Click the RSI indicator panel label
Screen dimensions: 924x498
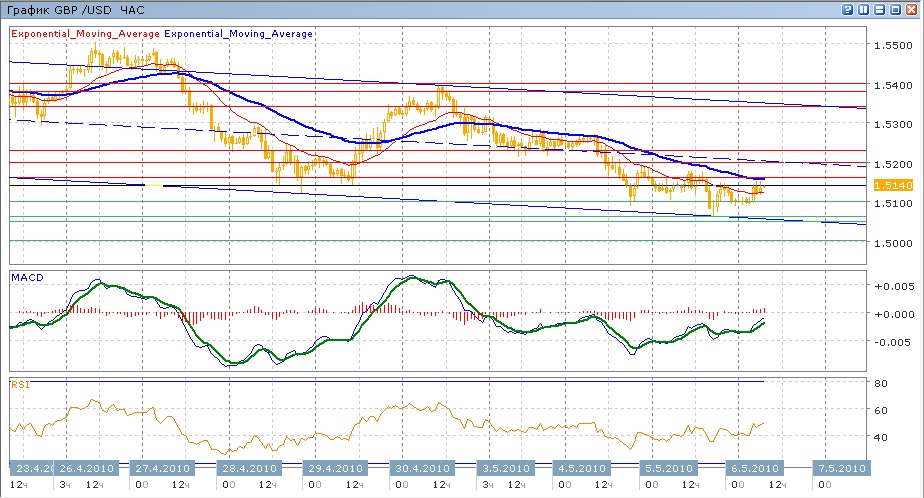click(x=18, y=383)
